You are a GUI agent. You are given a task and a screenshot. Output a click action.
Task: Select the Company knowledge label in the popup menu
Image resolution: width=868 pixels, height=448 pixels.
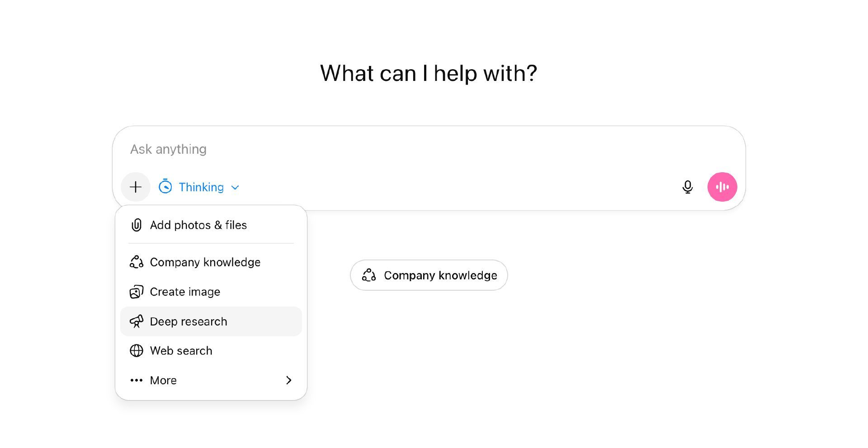tap(205, 262)
